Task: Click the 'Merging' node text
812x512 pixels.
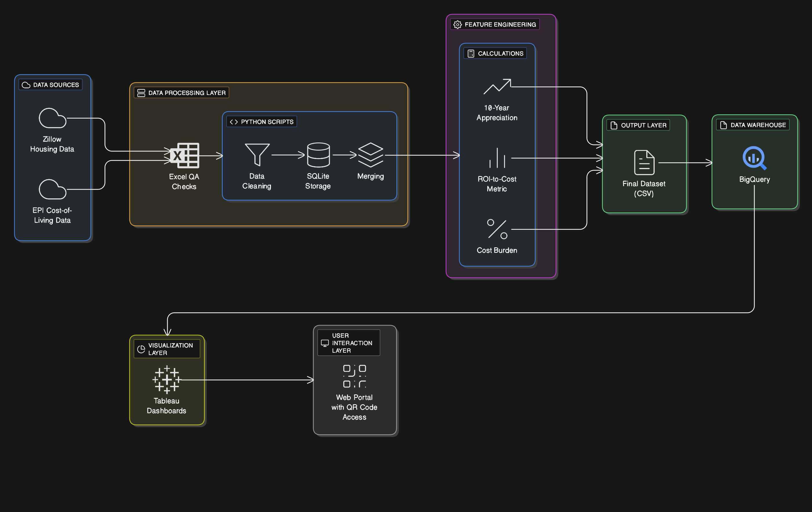Action: (x=371, y=176)
